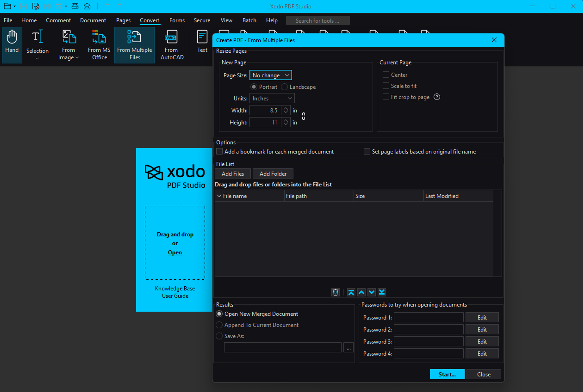Move selected file down one position
Screen dimensions: 583x392
point(372,292)
